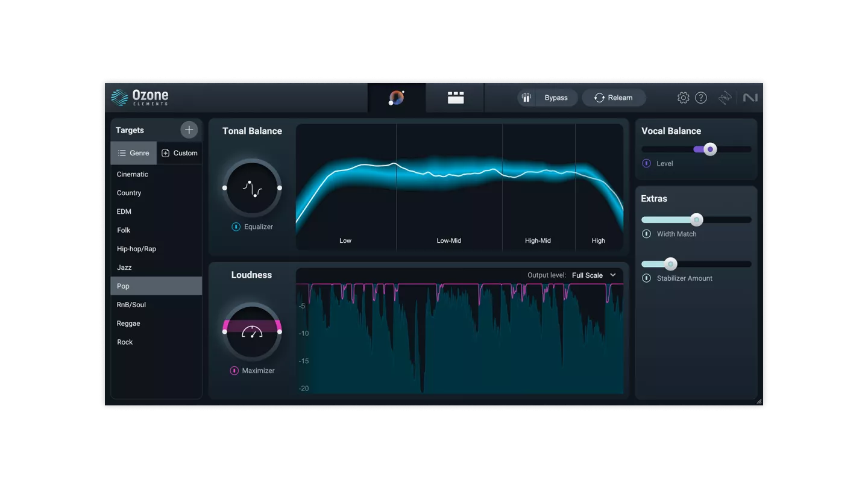Click the -10 mark on loudness scale
Screen dimensions: 868x488
[x=304, y=333]
